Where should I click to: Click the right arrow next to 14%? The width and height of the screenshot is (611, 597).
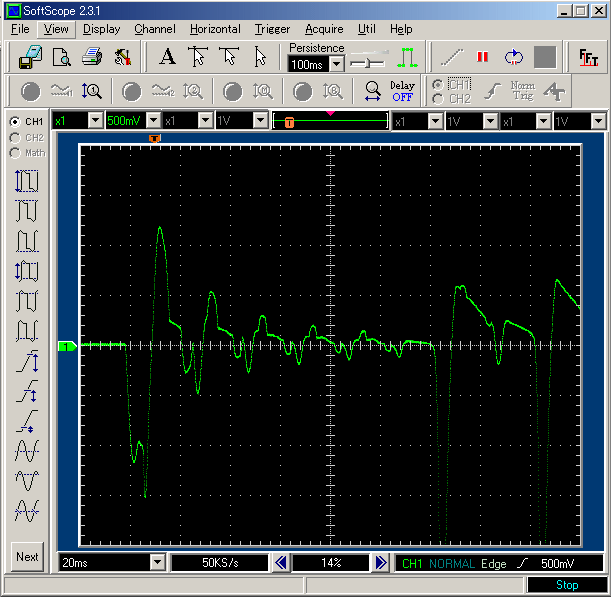pyautogui.click(x=381, y=563)
